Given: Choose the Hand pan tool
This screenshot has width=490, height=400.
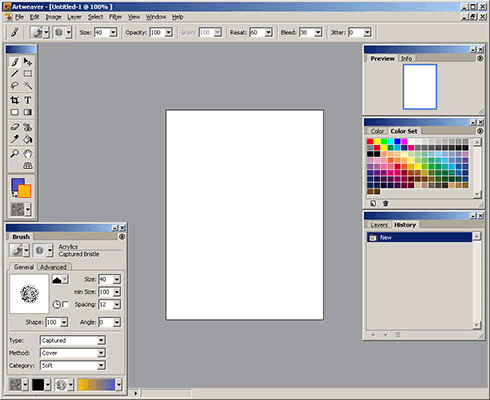Looking at the screenshot, I should coord(28,154).
